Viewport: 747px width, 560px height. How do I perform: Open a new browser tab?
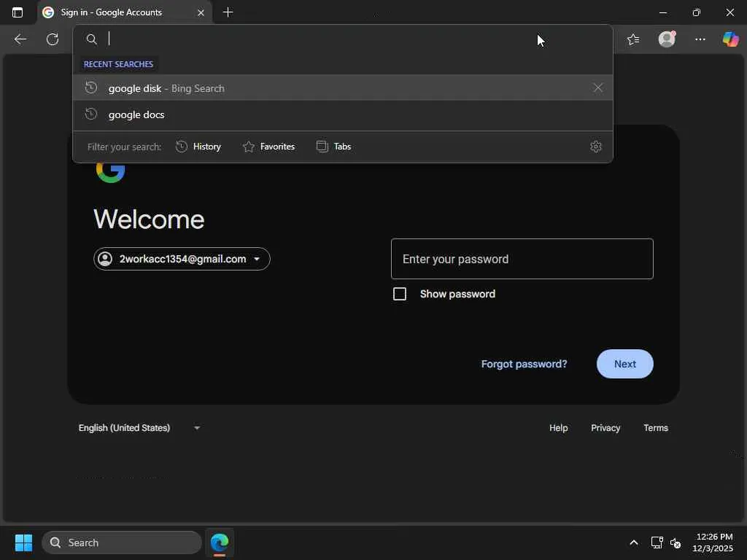pyautogui.click(x=228, y=12)
